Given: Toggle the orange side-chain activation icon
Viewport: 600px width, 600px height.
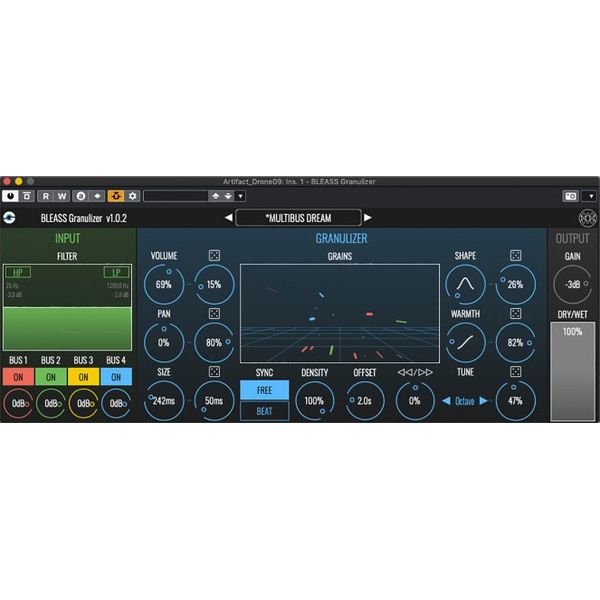Looking at the screenshot, I should point(116,196).
